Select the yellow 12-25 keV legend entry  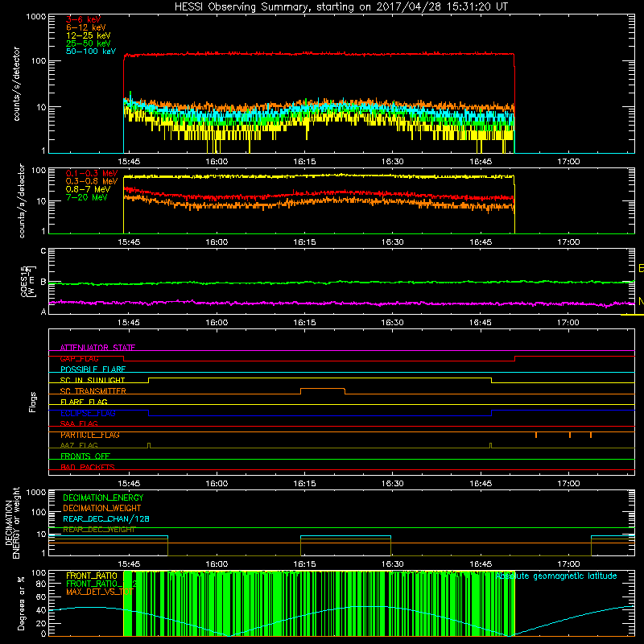(x=89, y=35)
